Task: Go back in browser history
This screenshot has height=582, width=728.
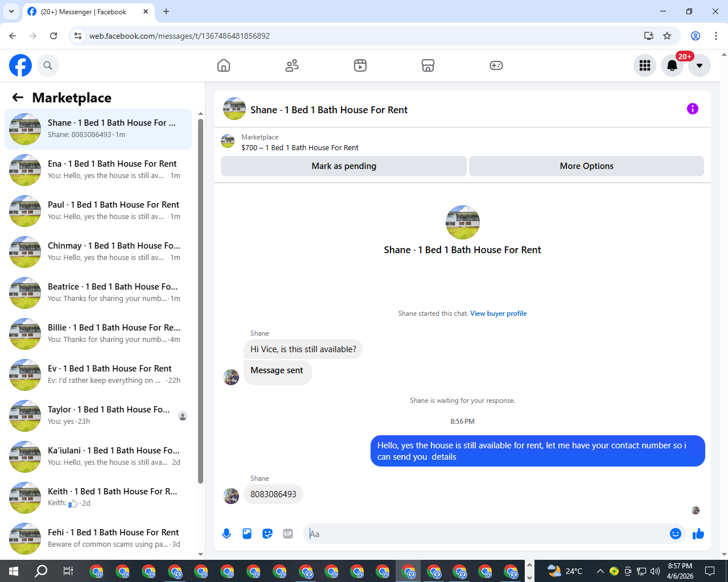Action: (x=13, y=36)
